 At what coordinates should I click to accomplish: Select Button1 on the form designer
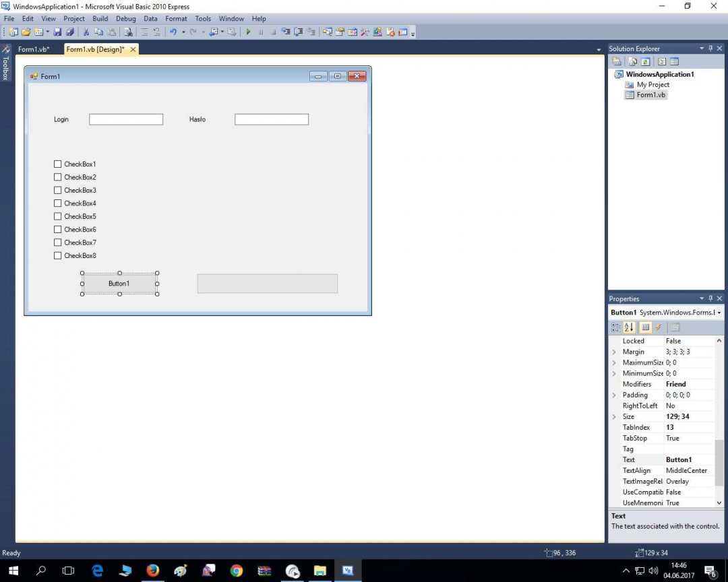(119, 284)
